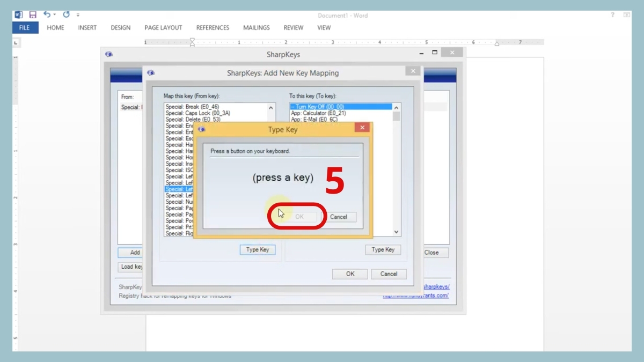Click the highlighted Special: Lef row in From list

pos(179,189)
